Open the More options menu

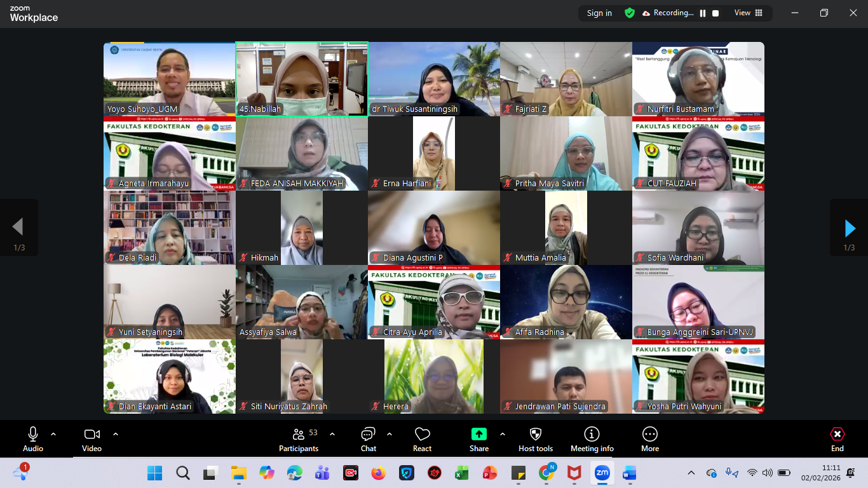[x=649, y=439]
